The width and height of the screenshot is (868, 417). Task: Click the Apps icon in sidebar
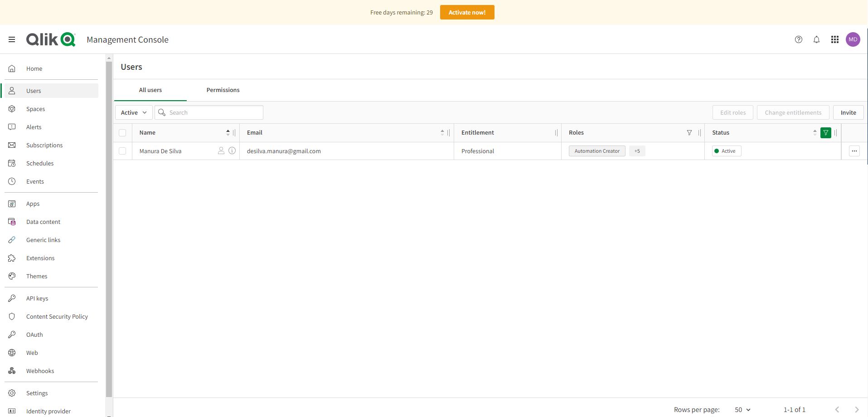[12, 204]
